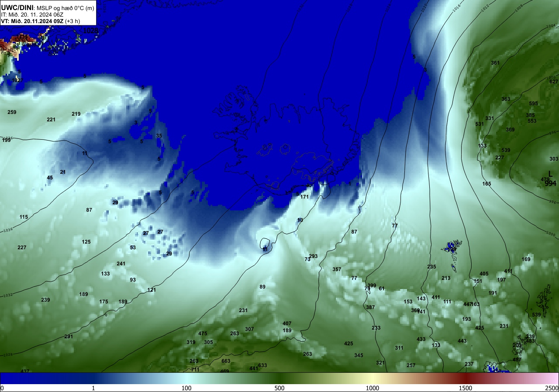Click the 994 pressure value under the L
The height and width of the screenshot is (392, 559).
click(550, 183)
